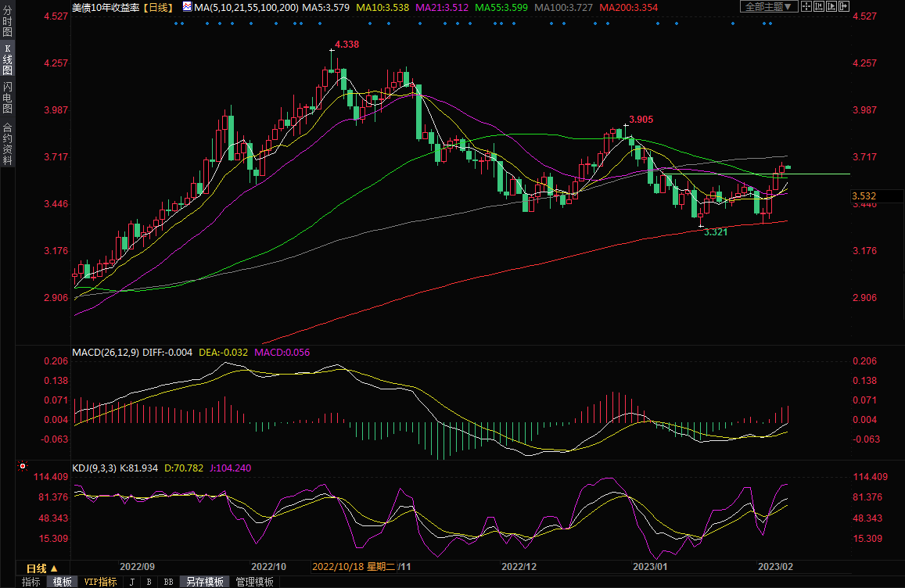
Task: Open the 合约资料 side tab
Action: (7, 143)
